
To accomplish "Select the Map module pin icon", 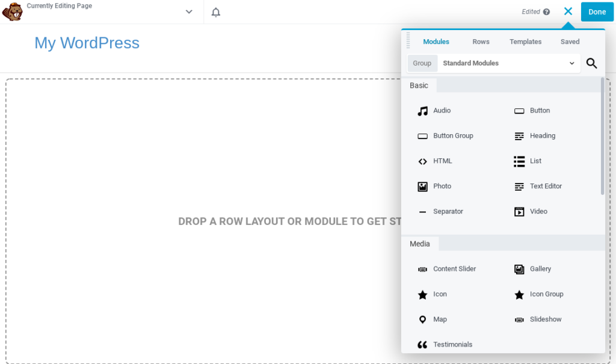I will (423, 319).
